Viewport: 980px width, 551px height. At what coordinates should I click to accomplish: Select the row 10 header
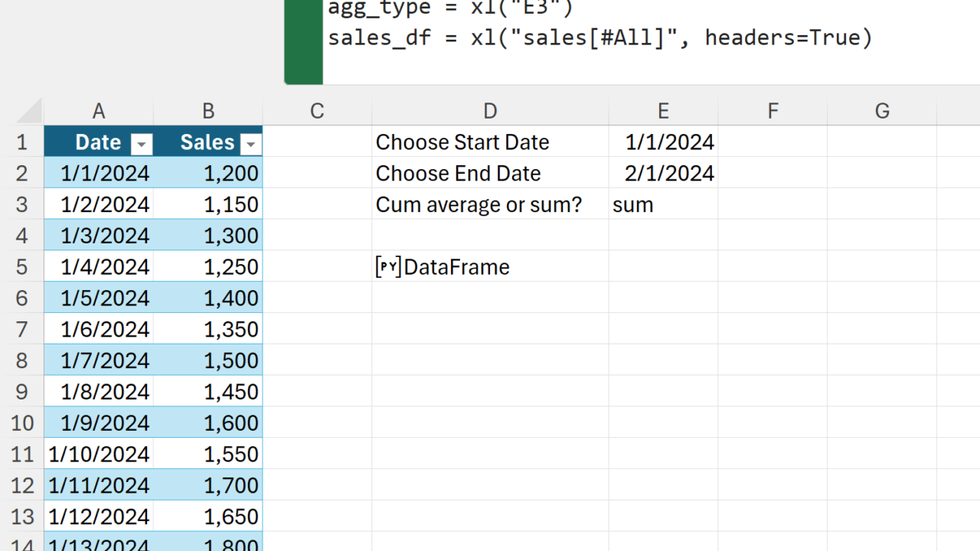[21, 423]
